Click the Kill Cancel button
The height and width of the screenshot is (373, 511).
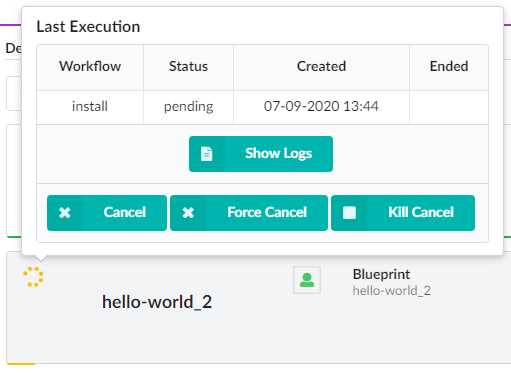pos(403,213)
